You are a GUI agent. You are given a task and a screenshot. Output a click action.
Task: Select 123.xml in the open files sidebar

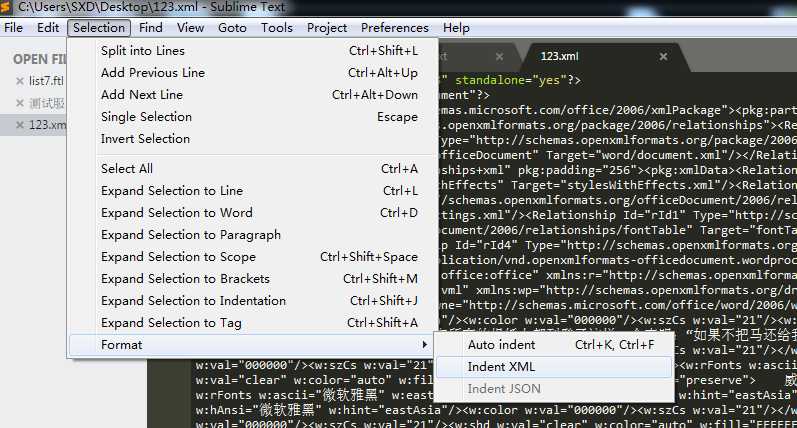(x=47, y=125)
